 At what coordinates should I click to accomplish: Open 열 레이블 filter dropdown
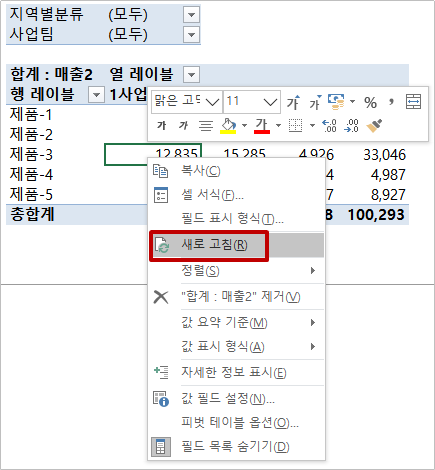191,74
